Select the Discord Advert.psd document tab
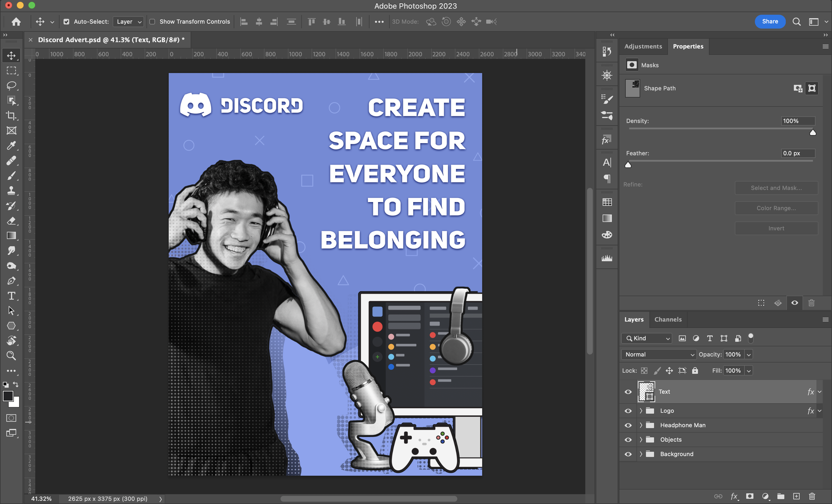 click(111, 40)
